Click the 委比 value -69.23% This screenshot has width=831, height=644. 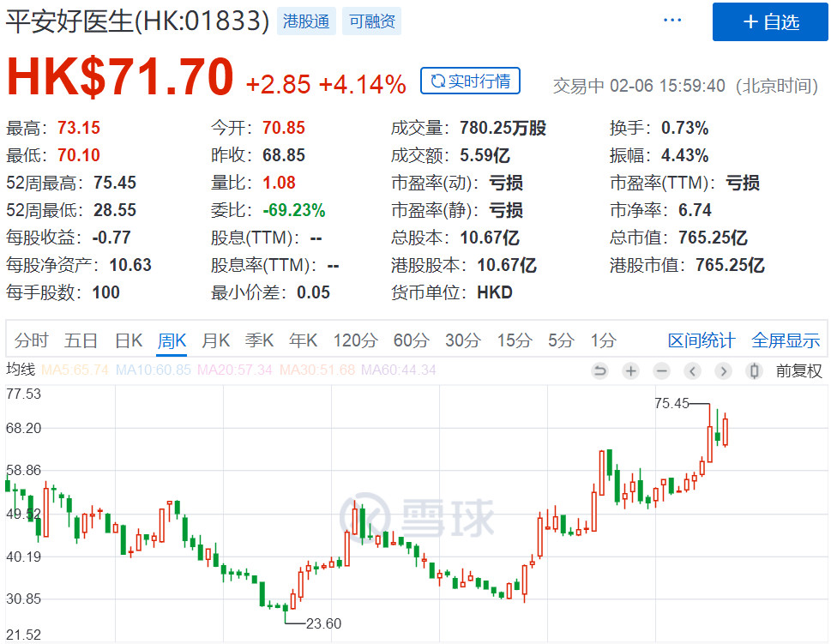click(x=293, y=210)
